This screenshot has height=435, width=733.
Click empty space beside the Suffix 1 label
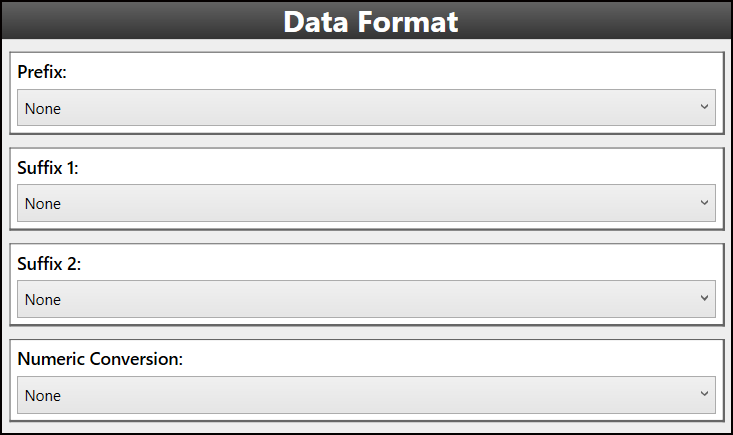[x=400, y=168]
